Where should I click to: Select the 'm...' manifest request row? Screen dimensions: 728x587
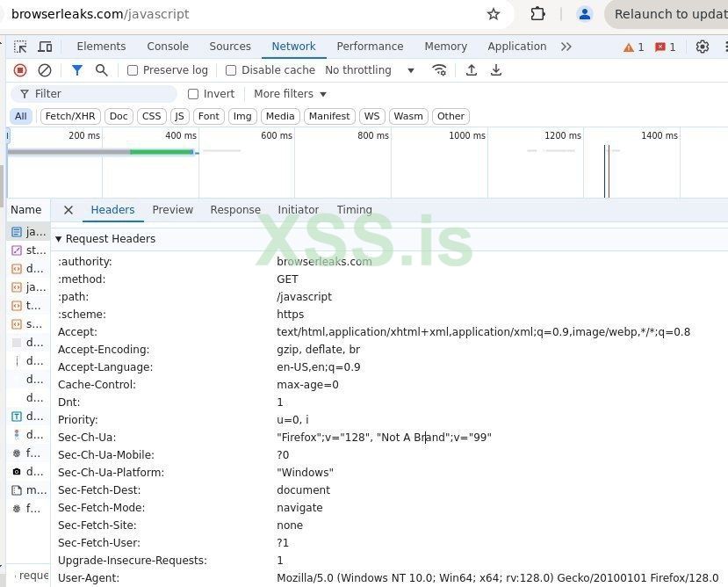tap(28, 489)
